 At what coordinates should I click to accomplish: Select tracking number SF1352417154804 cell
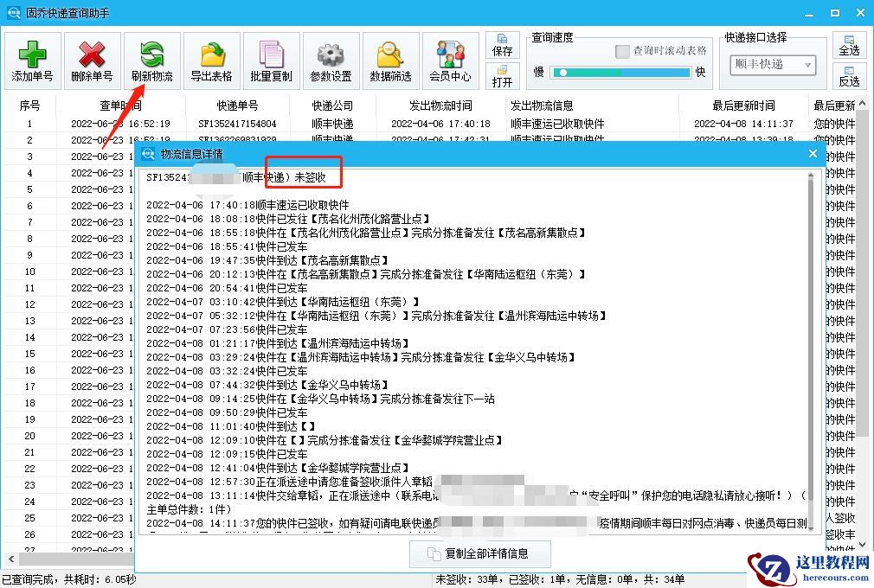(x=237, y=124)
